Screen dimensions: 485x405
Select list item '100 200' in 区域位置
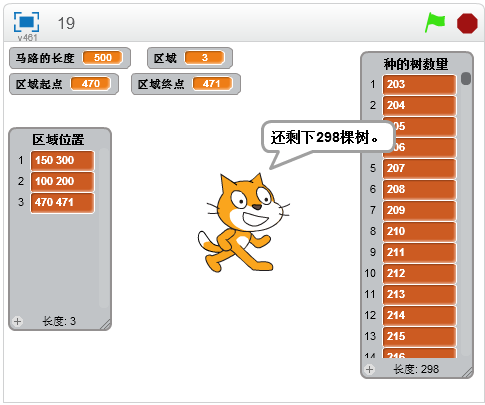tap(63, 181)
